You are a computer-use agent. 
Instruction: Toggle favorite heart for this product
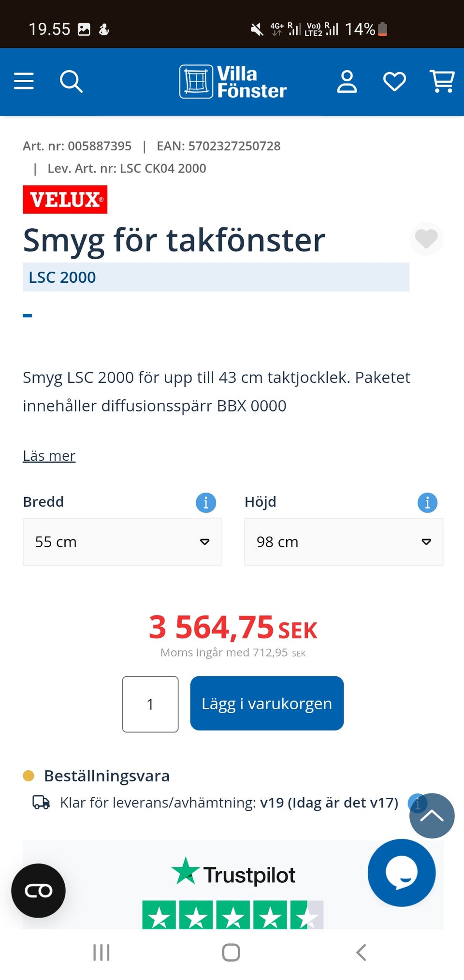click(426, 239)
